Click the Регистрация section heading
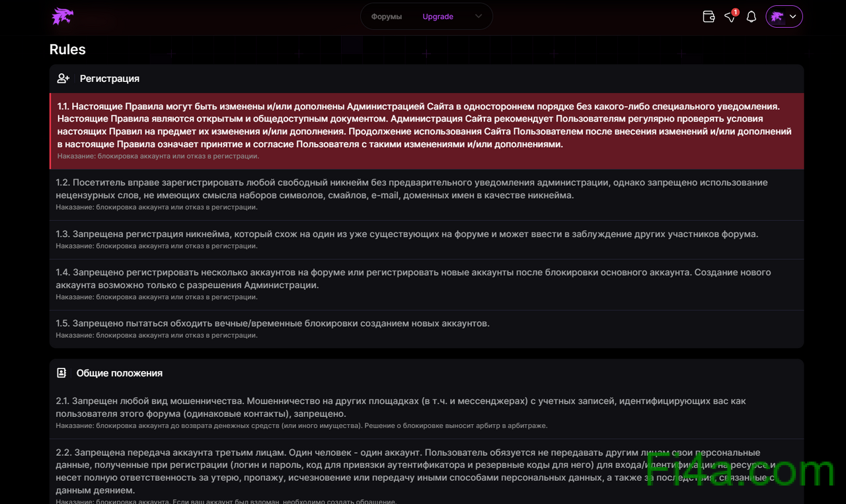 click(110, 79)
